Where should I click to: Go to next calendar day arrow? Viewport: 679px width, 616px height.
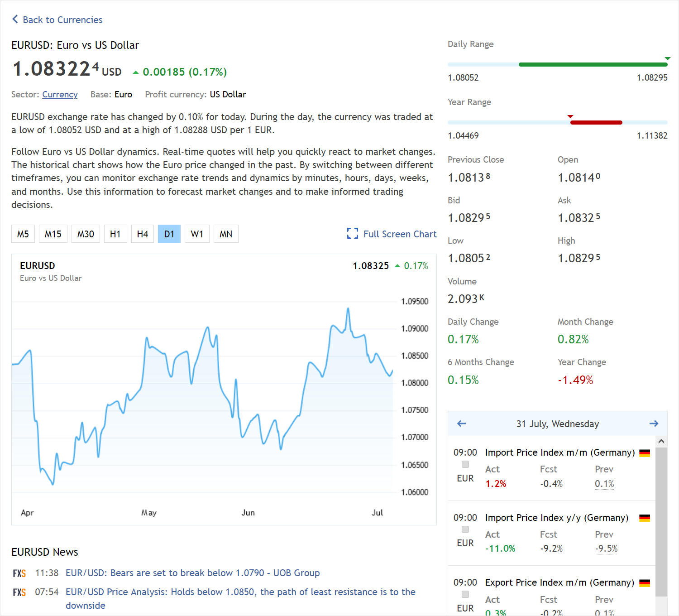click(x=654, y=423)
